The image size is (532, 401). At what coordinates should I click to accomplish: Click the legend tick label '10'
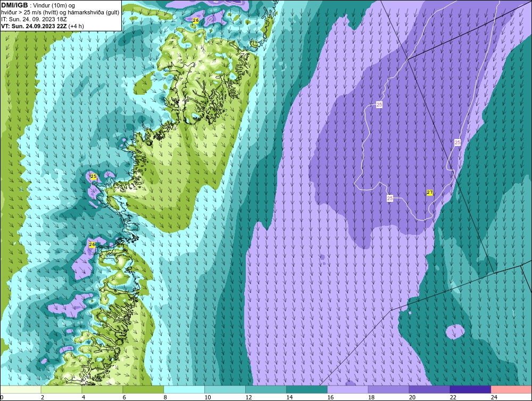(207, 397)
